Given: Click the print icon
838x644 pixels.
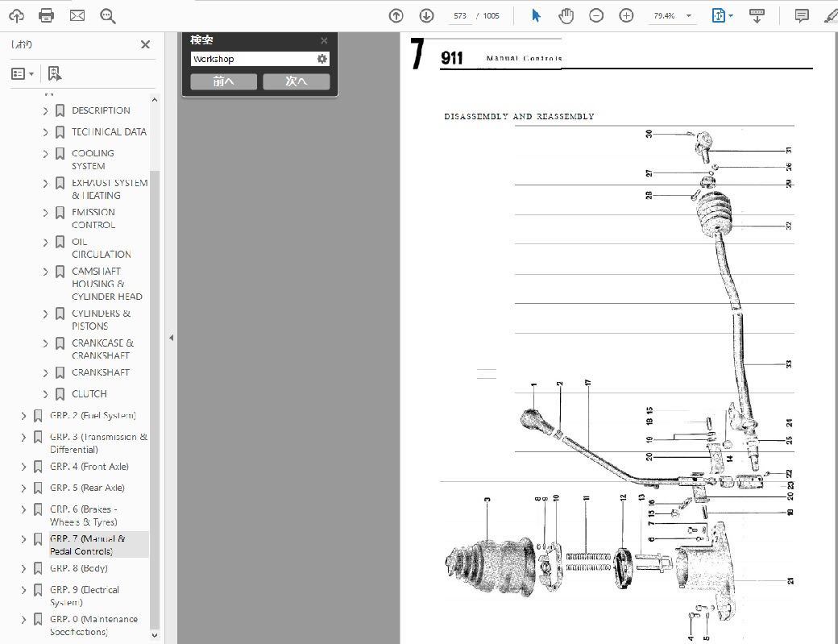Looking at the screenshot, I should (47, 15).
